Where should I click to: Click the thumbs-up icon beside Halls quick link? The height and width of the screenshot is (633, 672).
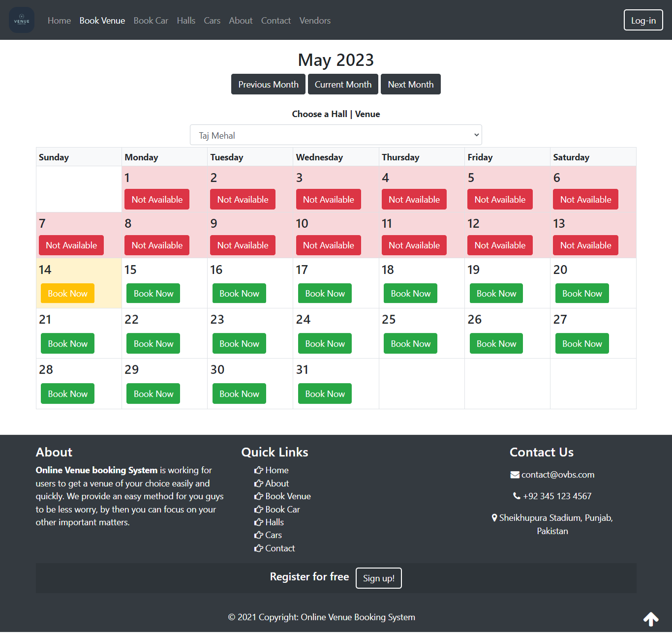(258, 522)
